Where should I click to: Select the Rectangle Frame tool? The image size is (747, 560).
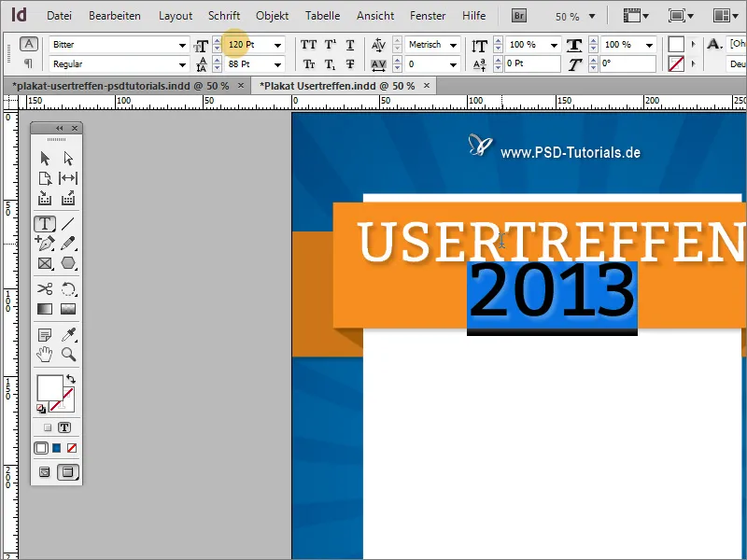tap(45, 263)
